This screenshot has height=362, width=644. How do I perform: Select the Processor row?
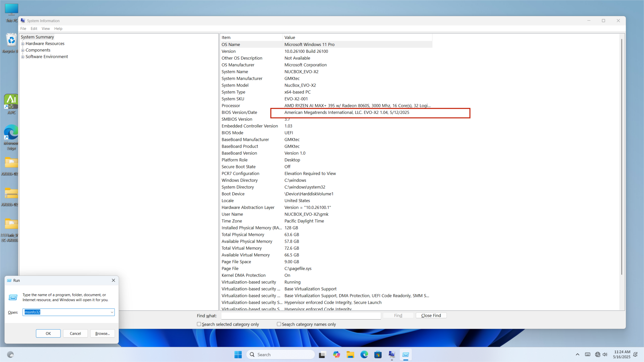coord(326,106)
